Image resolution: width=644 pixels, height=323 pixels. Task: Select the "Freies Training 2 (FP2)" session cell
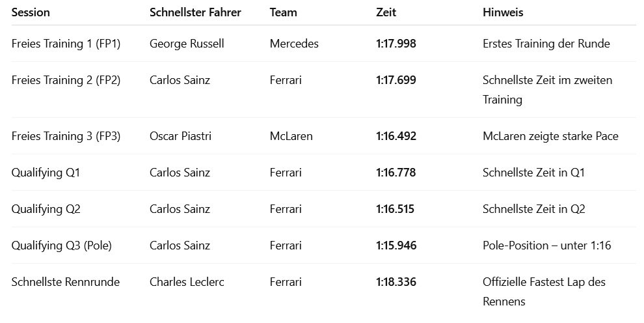tap(66, 80)
